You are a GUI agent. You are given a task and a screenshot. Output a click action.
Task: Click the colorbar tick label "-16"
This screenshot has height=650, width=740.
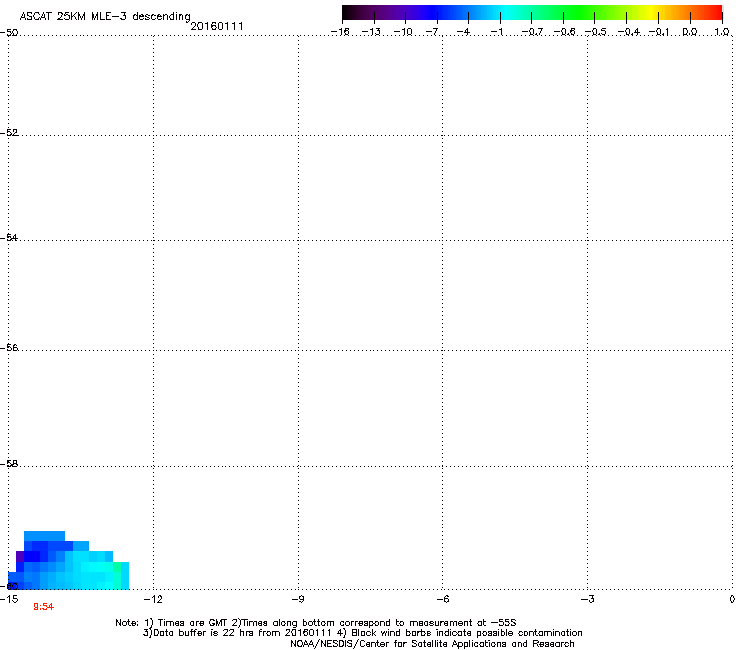[340, 32]
